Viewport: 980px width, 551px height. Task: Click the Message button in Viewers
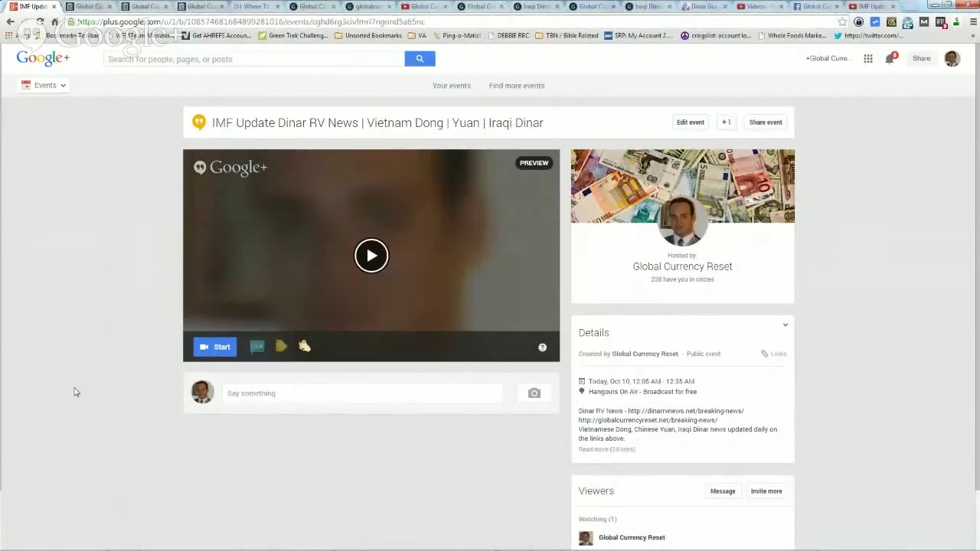pyautogui.click(x=723, y=491)
